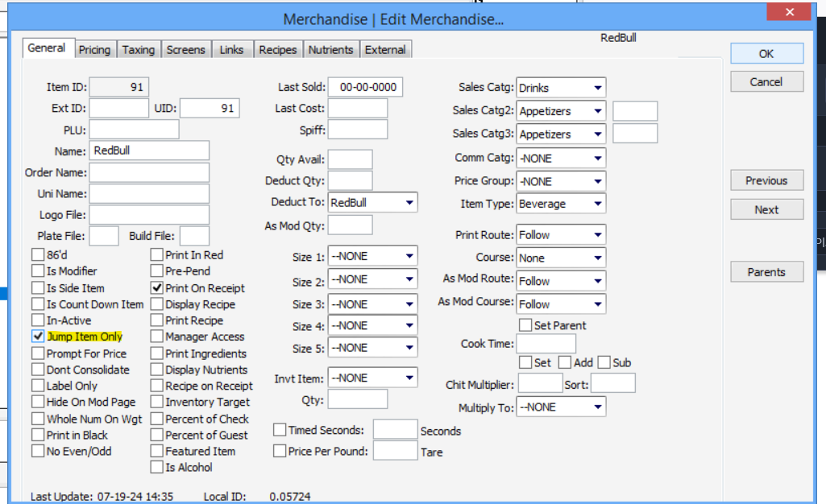Click the Last Sold date field
This screenshot has height=504, width=826.
coord(366,87)
